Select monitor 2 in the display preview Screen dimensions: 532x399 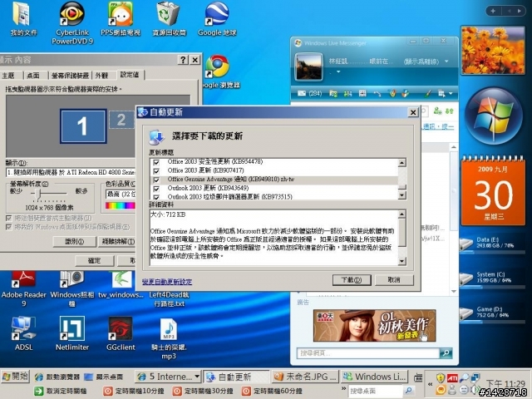point(121,120)
